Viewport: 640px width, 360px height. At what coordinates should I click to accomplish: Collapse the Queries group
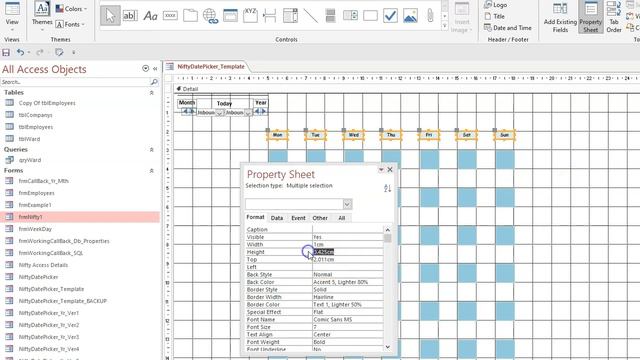coord(151,150)
